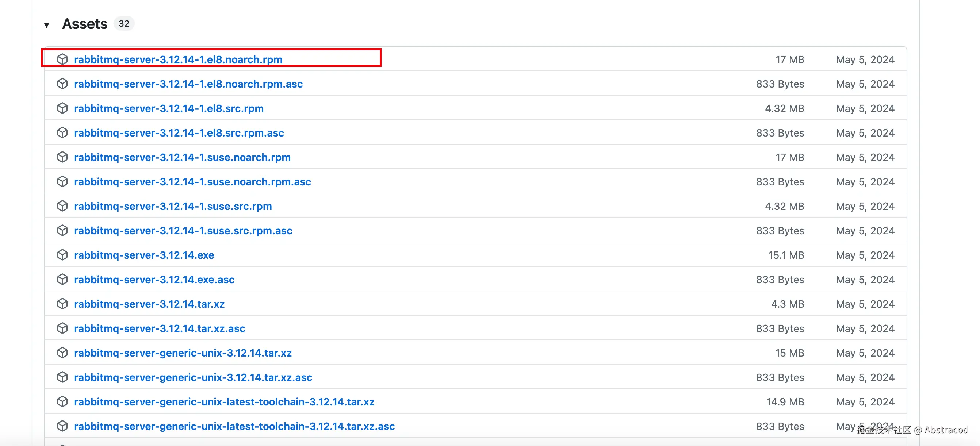Screen dimensions: 980x446
Task: Click package icon beside rabbitmq-server-3.12.14.exe
Action: [x=62, y=255]
